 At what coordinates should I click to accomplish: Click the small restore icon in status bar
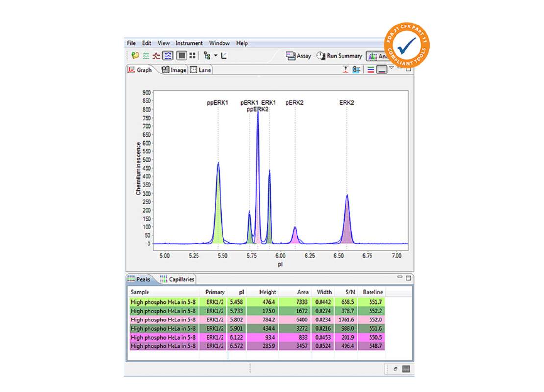(x=395, y=369)
